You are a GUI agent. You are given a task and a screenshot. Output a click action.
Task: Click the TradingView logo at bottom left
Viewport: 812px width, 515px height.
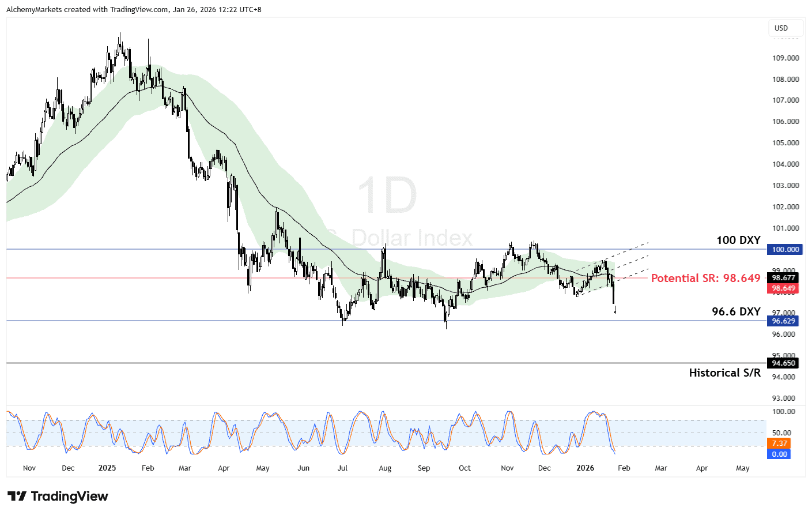pos(58,497)
